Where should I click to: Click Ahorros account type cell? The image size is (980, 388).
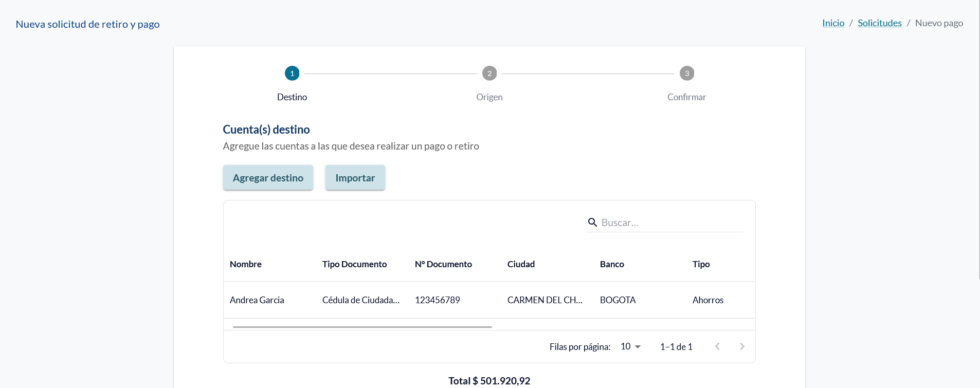pyautogui.click(x=708, y=300)
